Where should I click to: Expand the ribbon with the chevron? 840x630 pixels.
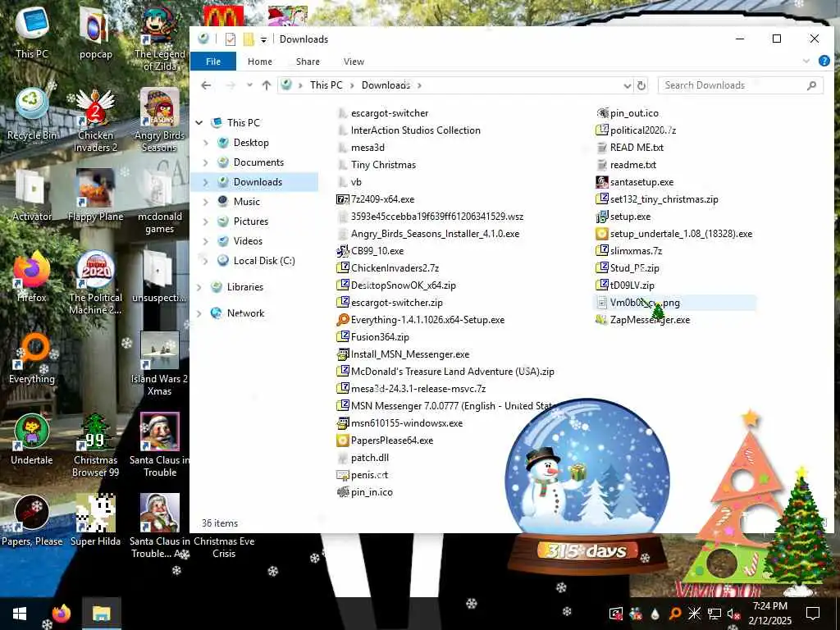806,61
